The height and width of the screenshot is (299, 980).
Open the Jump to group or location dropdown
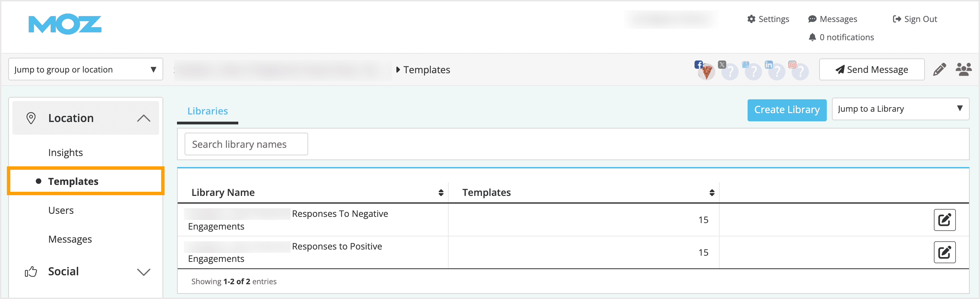(86, 69)
